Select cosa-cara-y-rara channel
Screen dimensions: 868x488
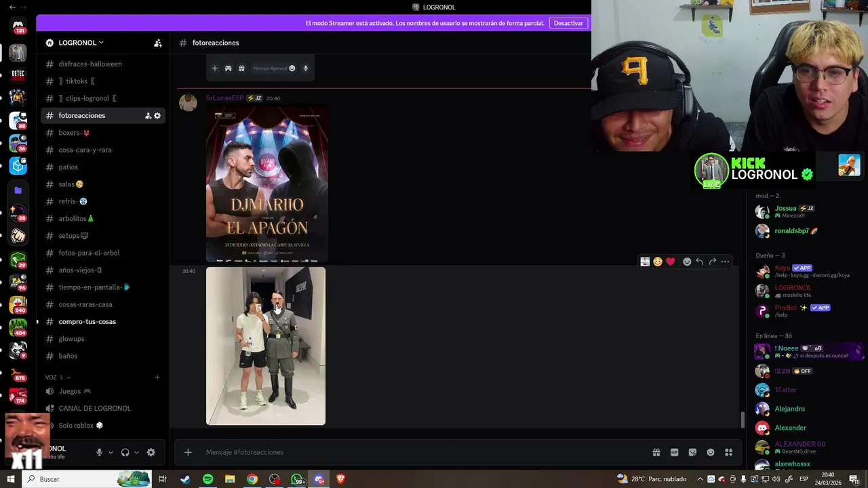click(103, 150)
